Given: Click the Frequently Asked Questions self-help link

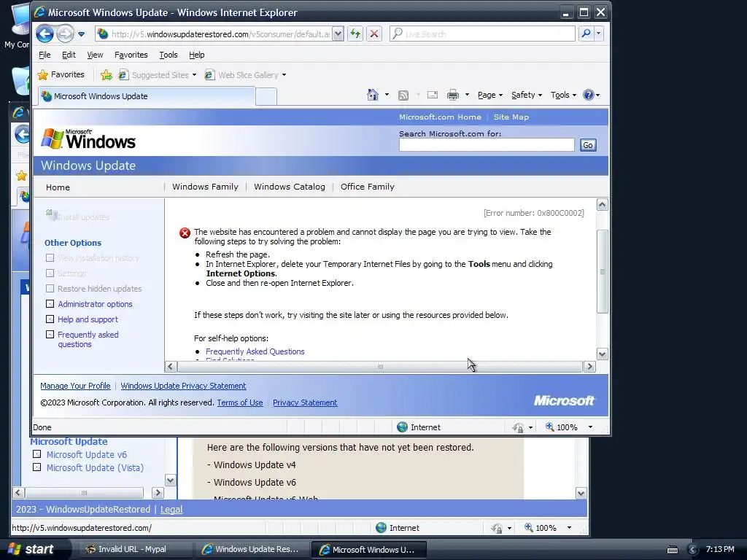Looking at the screenshot, I should 255,351.
